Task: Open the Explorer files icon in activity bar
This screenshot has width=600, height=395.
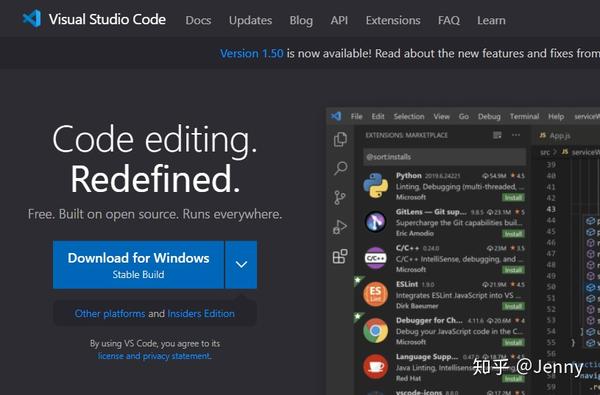Action: coord(340,140)
